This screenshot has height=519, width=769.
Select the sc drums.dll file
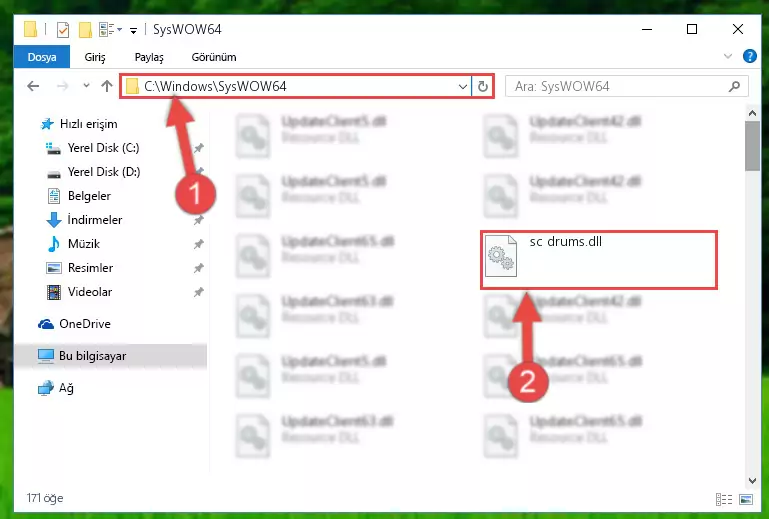click(x=598, y=260)
